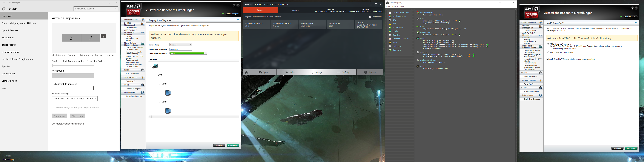Select the Speicher drive icon in Speccy sidebar

tap(390, 35)
